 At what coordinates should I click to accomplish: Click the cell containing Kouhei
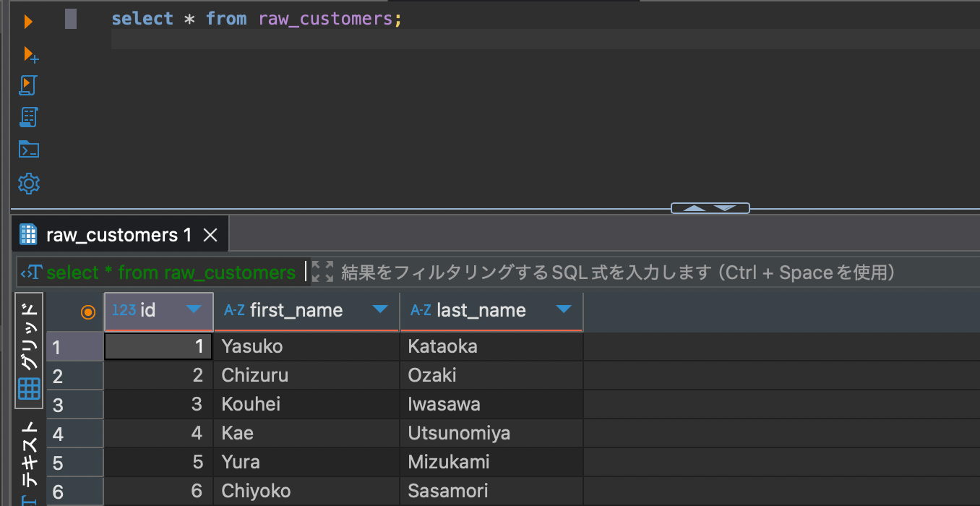coord(307,404)
